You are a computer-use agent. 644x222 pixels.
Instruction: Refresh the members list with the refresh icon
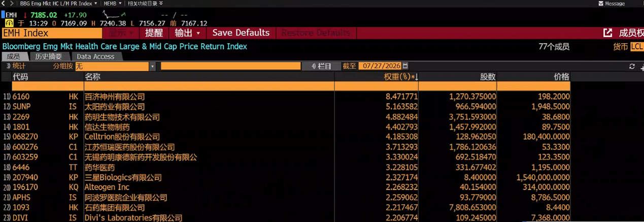click(632, 67)
